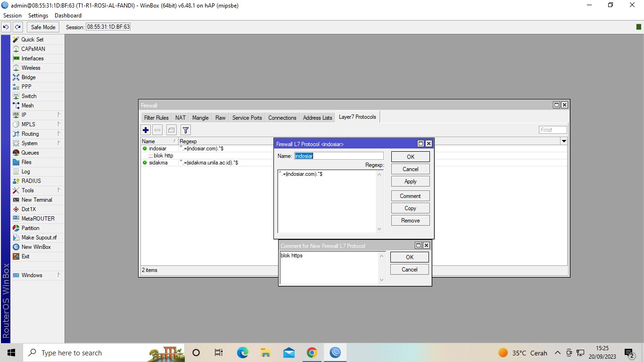Click the Copy button

click(410, 208)
